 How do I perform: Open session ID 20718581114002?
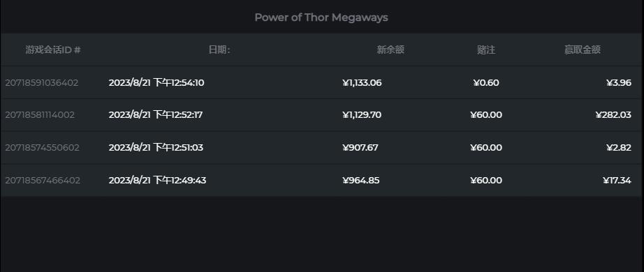coord(40,114)
